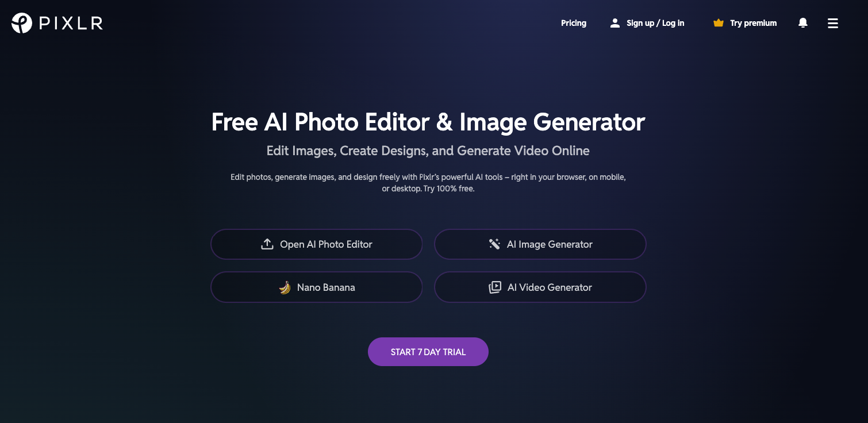Click the Pixlr circular logo icon
This screenshot has height=423, width=868.
click(22, 23)
